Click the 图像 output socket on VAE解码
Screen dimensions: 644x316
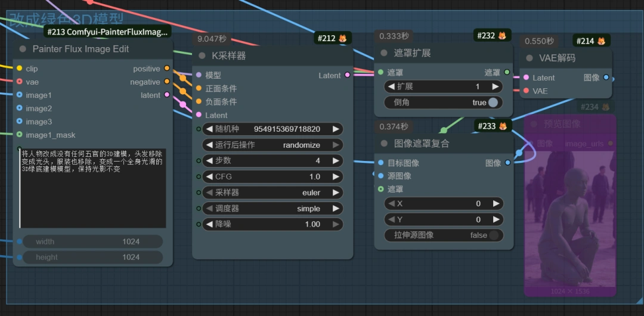coord(606,78)
